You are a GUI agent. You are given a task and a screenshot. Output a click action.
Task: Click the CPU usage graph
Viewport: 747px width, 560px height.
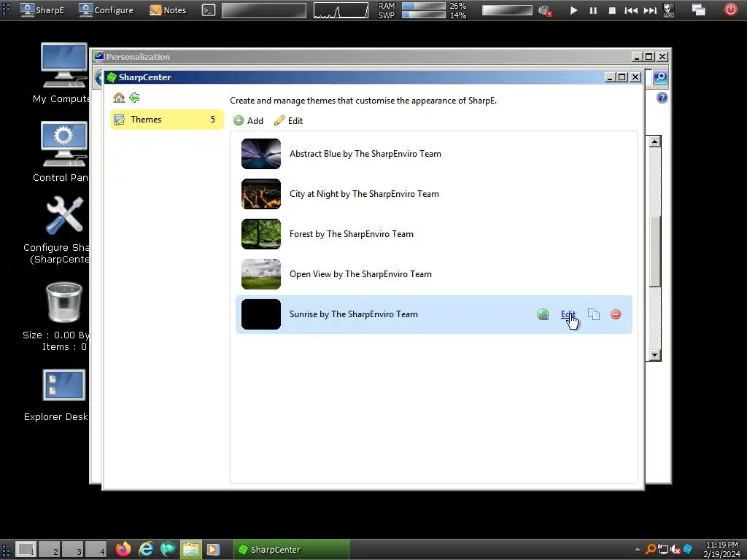coord(341,10)
